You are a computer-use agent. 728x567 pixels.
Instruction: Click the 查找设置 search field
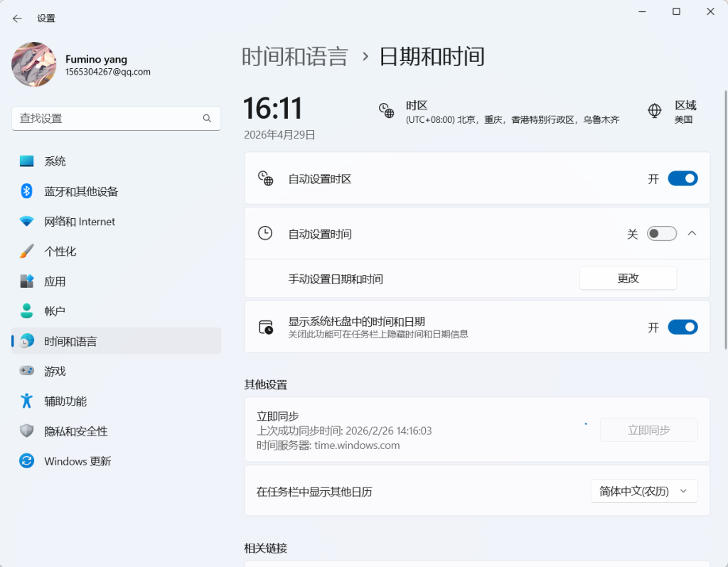[116, 119]
